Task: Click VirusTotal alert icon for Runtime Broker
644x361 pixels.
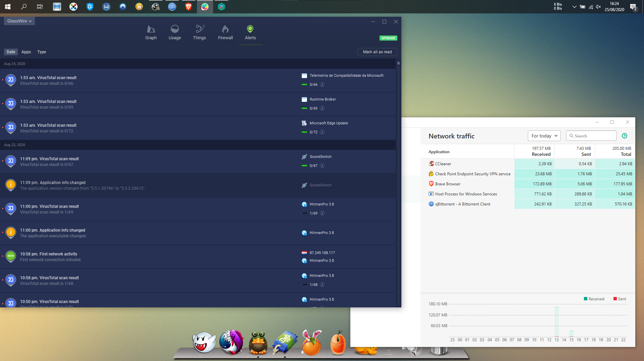Action: [11, 104]
